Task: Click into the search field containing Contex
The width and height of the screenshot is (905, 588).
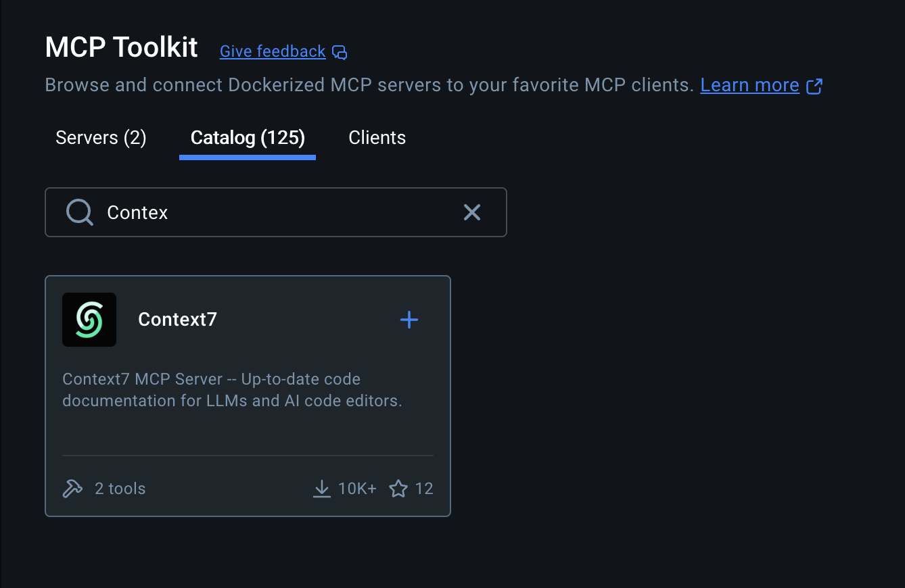Action: click(276, 212)
